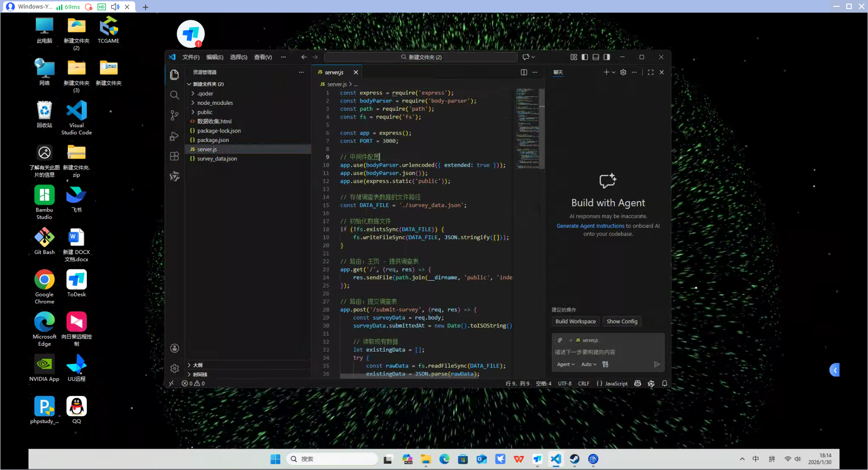Screen dimensions: 868x470
Task: Open the 文件(F) menu
Action: click(x=191, y=57)
